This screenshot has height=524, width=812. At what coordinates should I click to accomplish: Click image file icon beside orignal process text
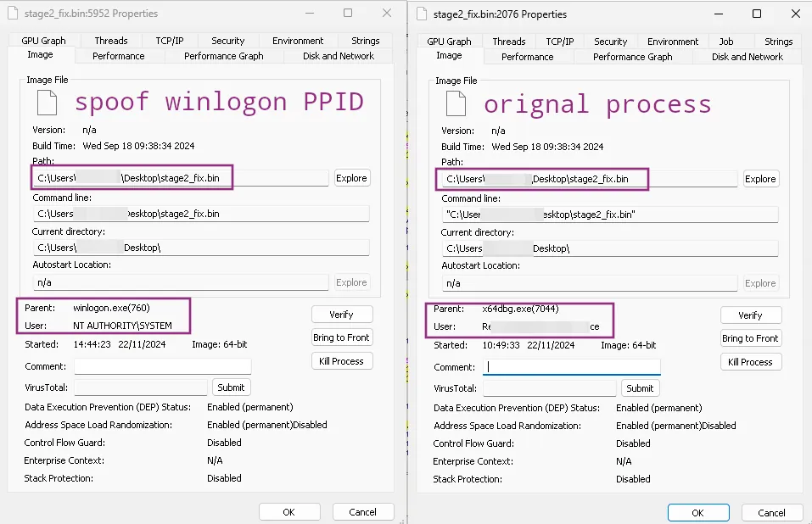click(x=456, y=103)
